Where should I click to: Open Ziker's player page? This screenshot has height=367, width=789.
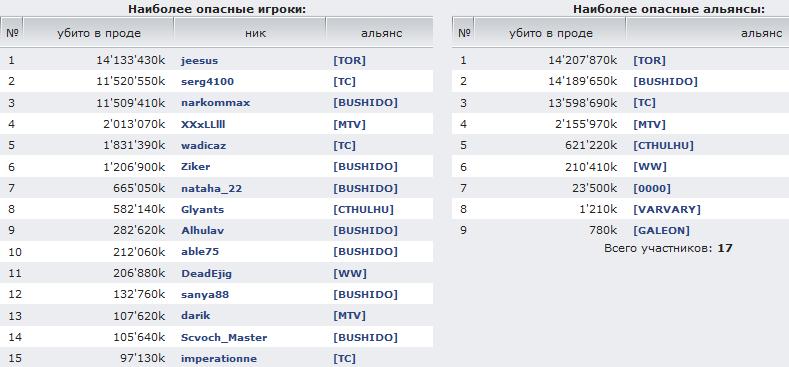[196, 167]
